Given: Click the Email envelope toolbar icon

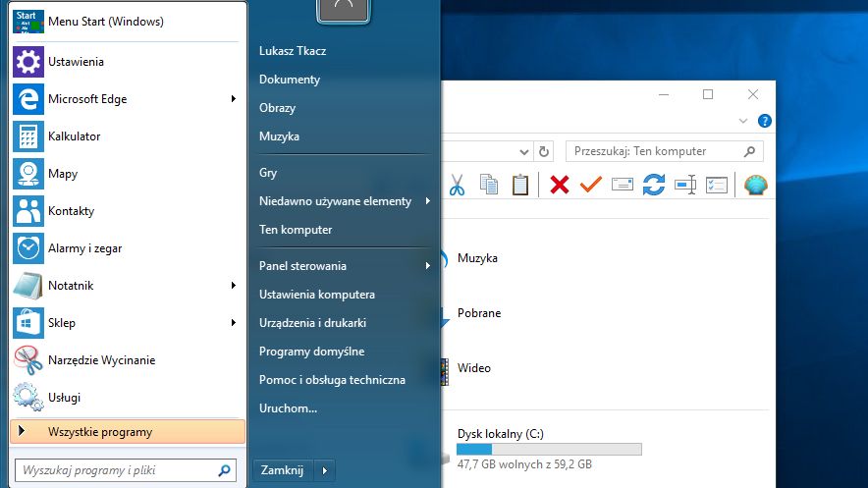Looking at the screenshot, I should [623, 185].
